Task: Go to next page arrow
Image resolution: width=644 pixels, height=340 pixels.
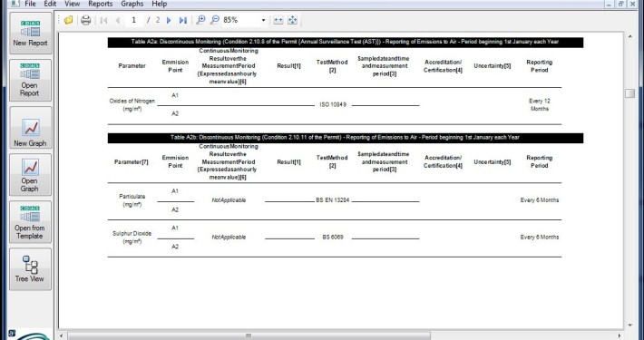Action: (169, 20)
